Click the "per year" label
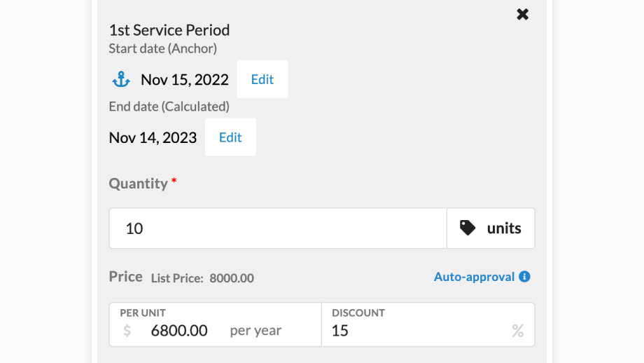 click(255, 331)
